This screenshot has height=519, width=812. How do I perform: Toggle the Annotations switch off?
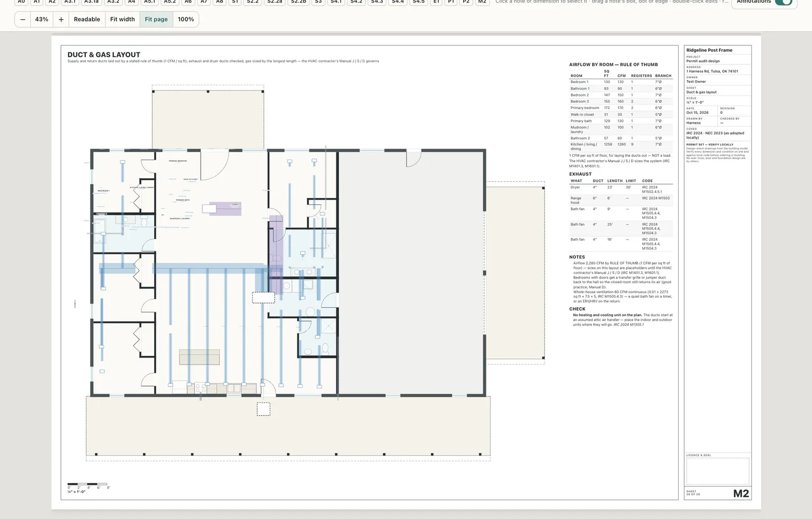[783, 2]
